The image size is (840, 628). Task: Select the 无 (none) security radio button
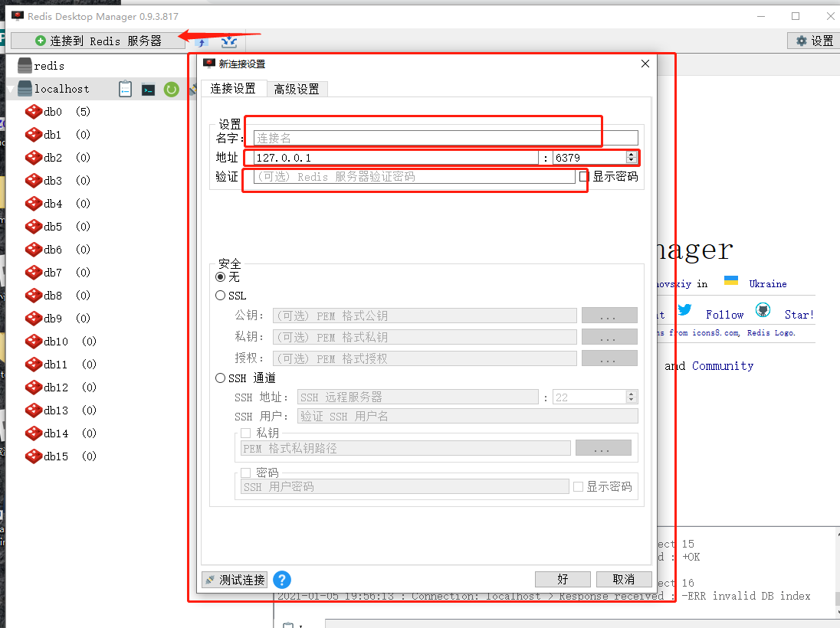tap(220, 276)
